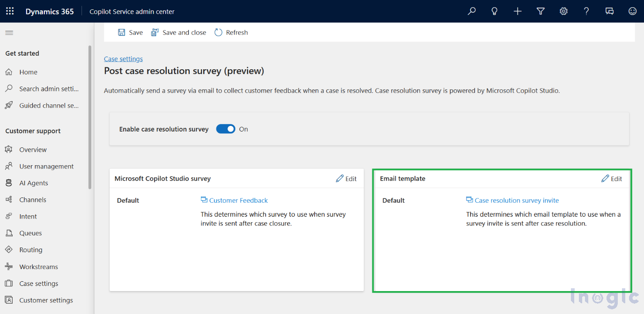Open the lightbulb assistant icon
This screenshot has width=644, height=314.
pos(494,11)
